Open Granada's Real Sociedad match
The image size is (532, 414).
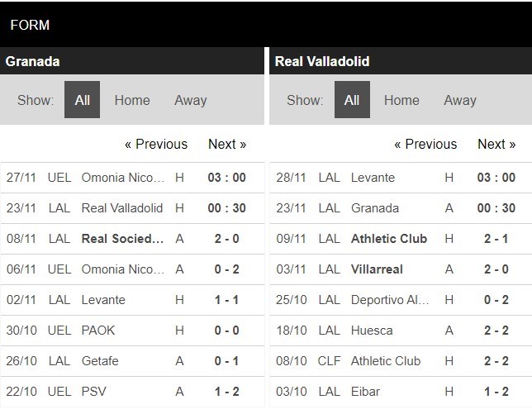click(121, 239)
